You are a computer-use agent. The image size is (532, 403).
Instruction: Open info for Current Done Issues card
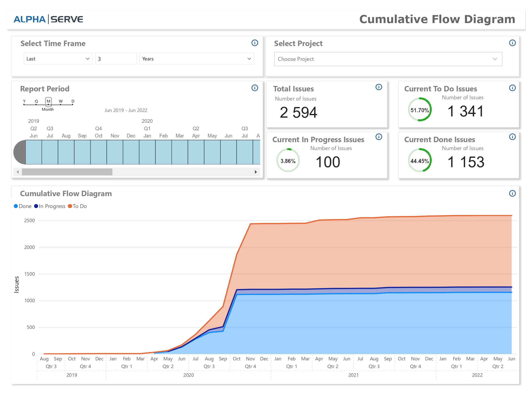coord(513,137)
